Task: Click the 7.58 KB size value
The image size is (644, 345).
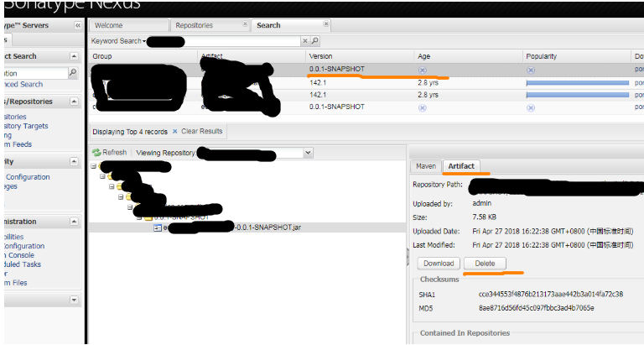Action: pyautogui.click(x=485, y=217)
